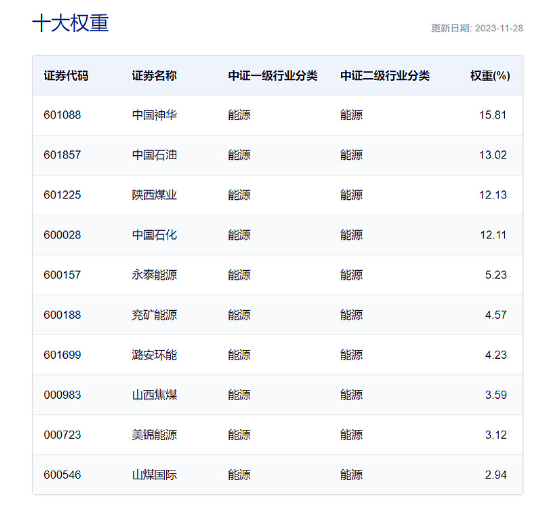Select stock code 601699

(62, 355)
